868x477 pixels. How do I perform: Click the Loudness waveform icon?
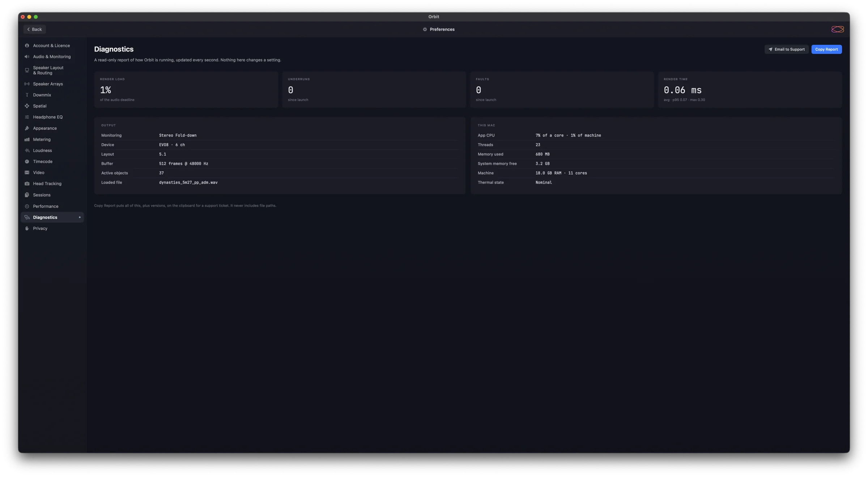coord(27,150)
